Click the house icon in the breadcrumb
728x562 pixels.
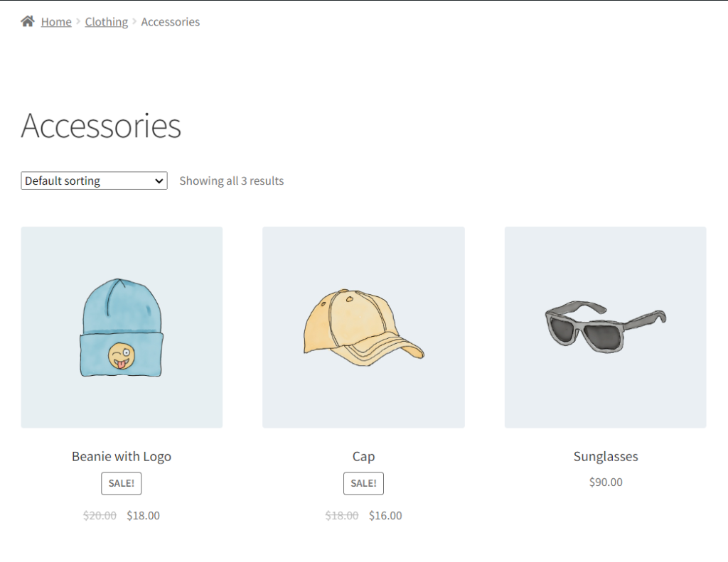[28, 21]
